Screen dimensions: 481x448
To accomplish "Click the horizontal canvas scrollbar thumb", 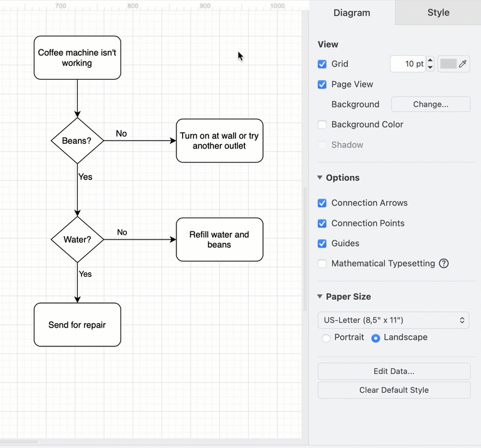I will pos(19,442).
